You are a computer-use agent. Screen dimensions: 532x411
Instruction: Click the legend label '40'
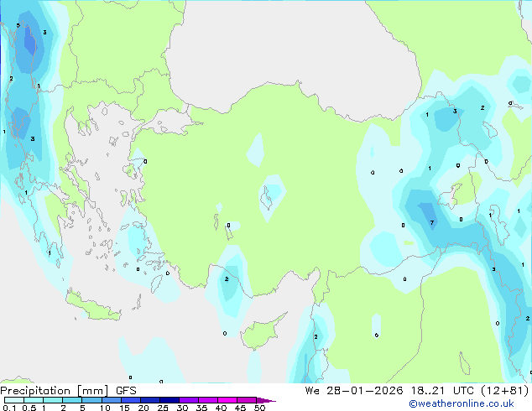point(221,408)
